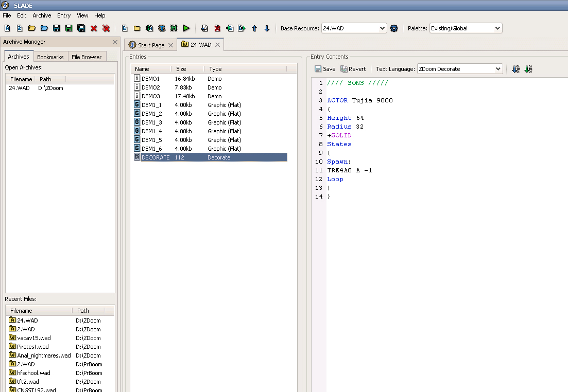Open vacav15.wad from Recent Files
The image size is (568, 392).
point(33,338)
